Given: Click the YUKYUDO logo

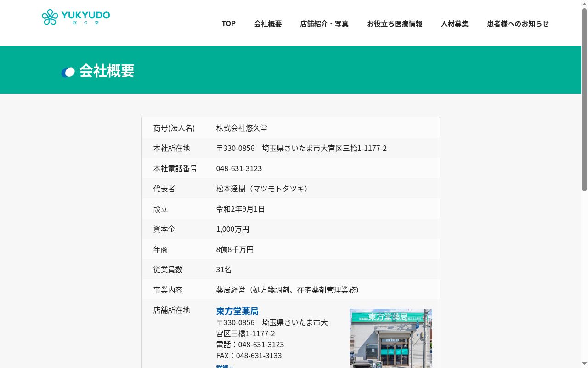Looking at the screenshot, I should click(x=76, y=17).
